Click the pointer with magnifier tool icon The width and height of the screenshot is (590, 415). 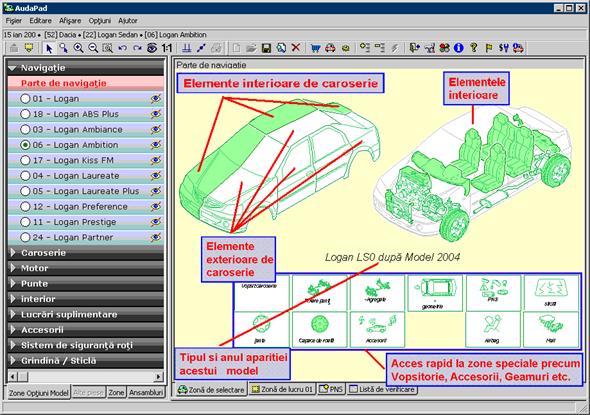[64, 48]
